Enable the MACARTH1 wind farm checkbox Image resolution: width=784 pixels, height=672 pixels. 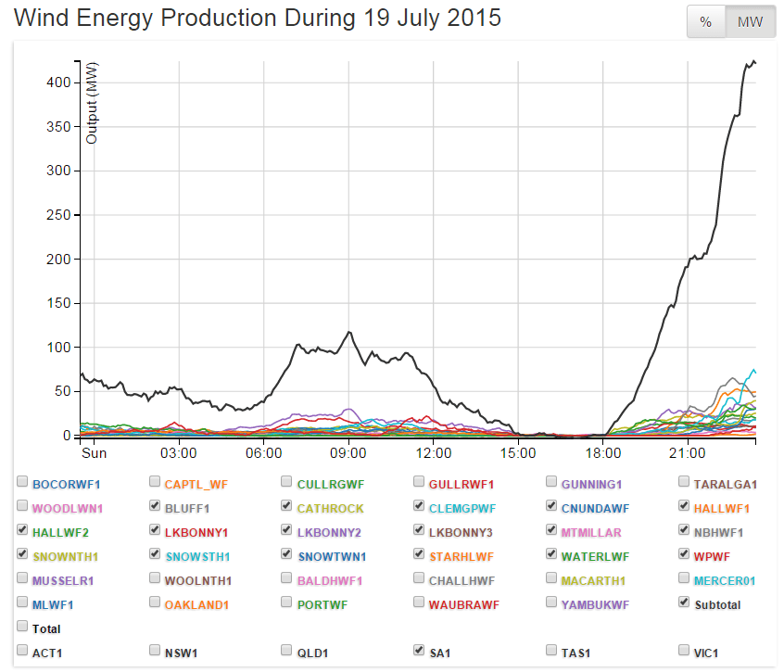click(x=552, y=578)
